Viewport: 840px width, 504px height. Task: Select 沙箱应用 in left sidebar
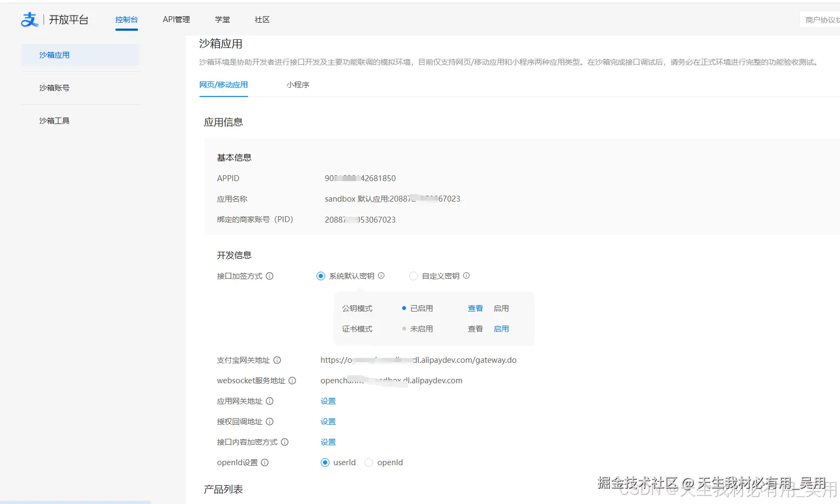[80, 55]
